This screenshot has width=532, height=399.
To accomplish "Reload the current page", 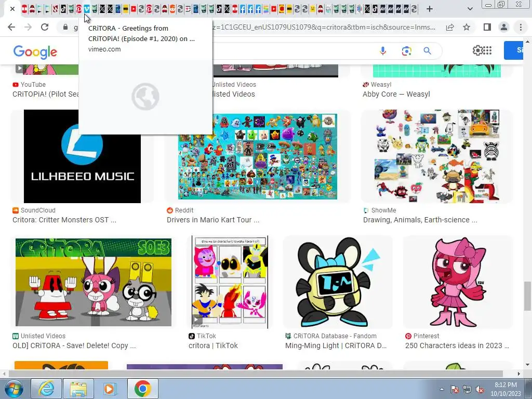I will [x=45, y=27].
